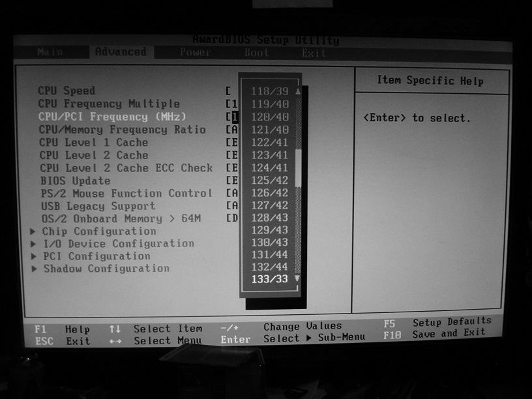
Task: Select USB Legacy Support setting
Action: pos(98,206)
